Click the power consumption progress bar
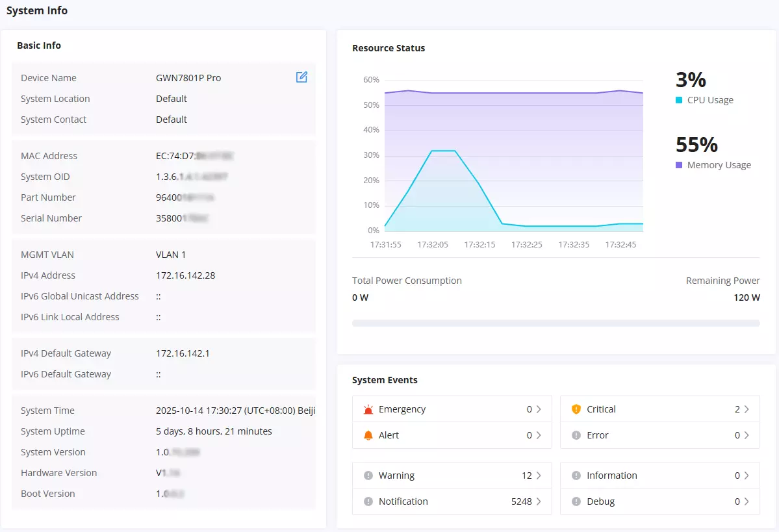The height and width of the screenshot is (532, 779). coord(556,323)
